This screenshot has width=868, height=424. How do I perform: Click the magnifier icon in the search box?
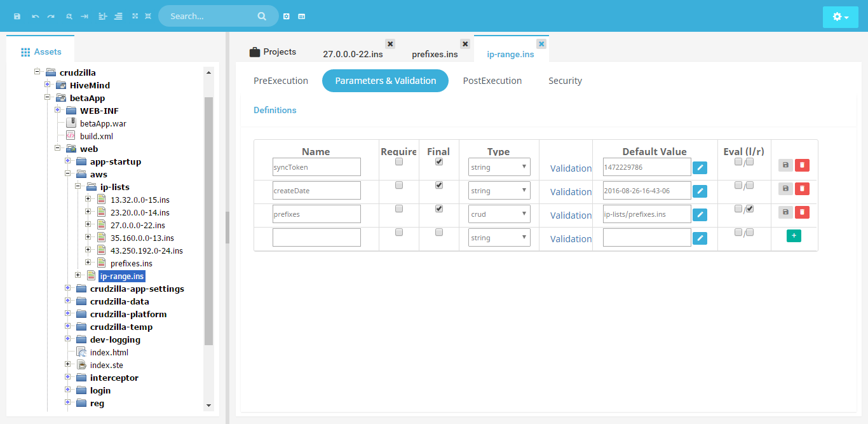pos(262,16)
